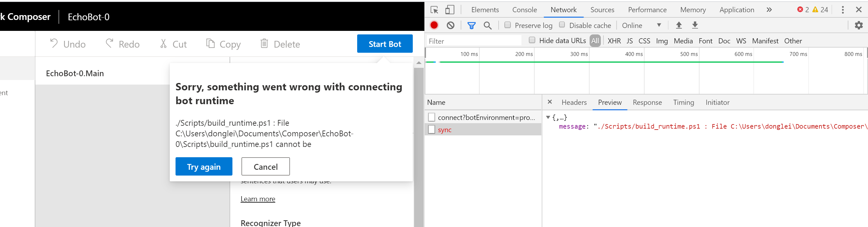Viewport: 868px width, 227px height.
Task: Click the red error count indicator
Action: pos(803,10)
